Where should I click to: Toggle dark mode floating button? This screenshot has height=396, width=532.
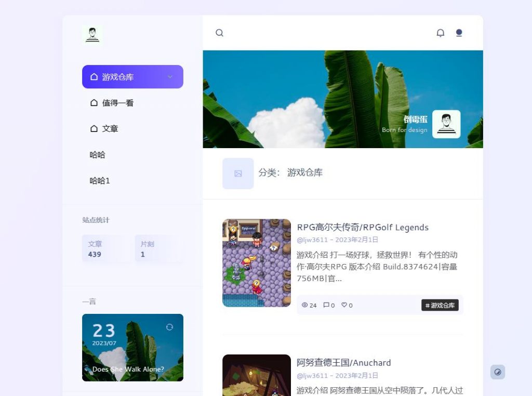(498, 372)
